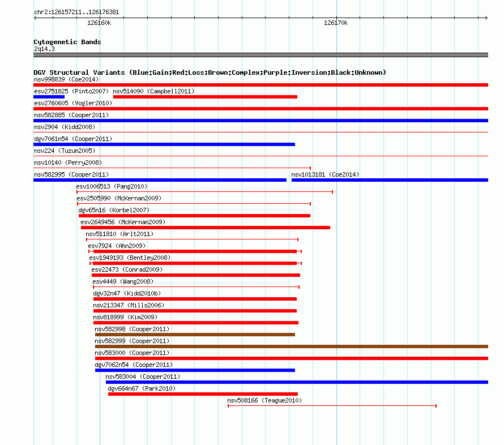This screenshot has width=504, height=445.
Task: Open the esv2760605 (Vogler2010) variant label
Action: pyautogui.click(x=73, y=103)
